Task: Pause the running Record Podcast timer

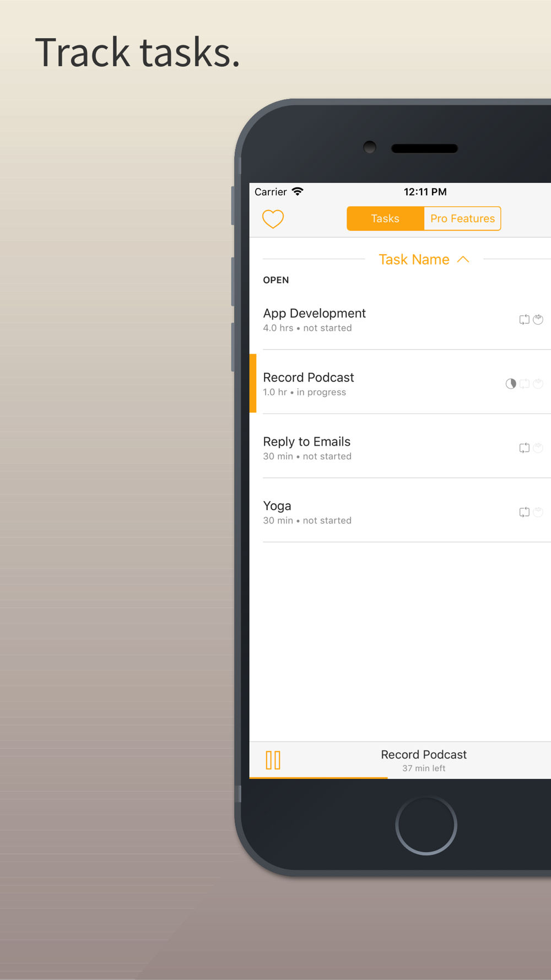Action: (x=273, y=760)
